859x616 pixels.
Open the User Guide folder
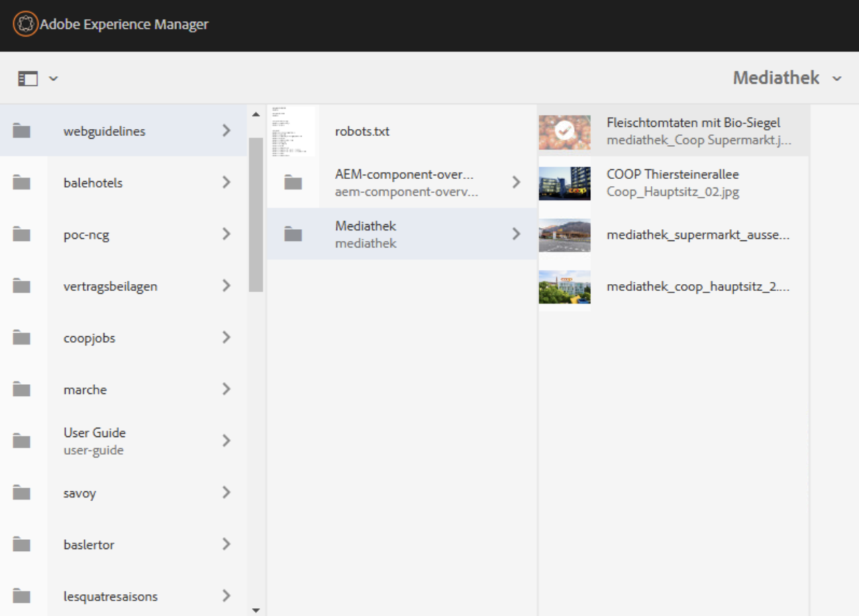point(95,441)
